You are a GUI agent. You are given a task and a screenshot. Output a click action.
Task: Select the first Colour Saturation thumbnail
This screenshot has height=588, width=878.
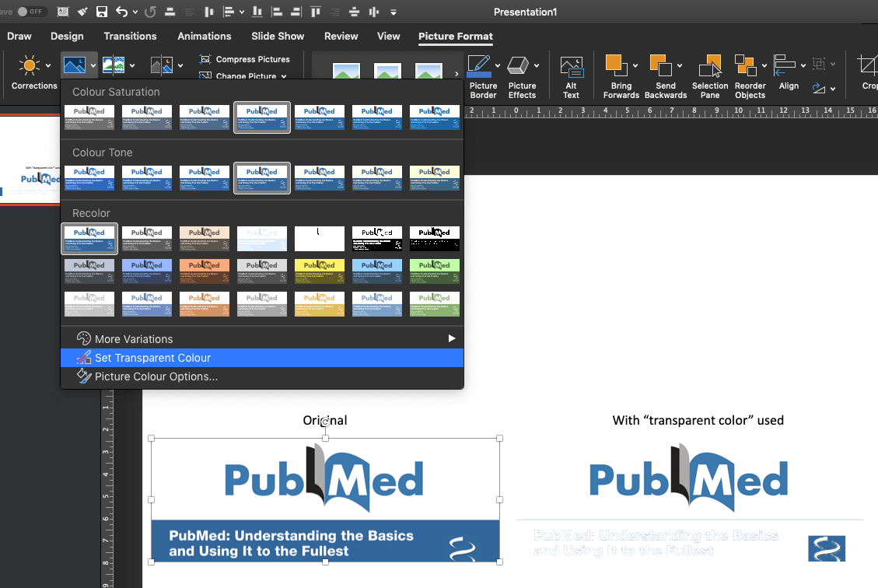click(89, 117)
